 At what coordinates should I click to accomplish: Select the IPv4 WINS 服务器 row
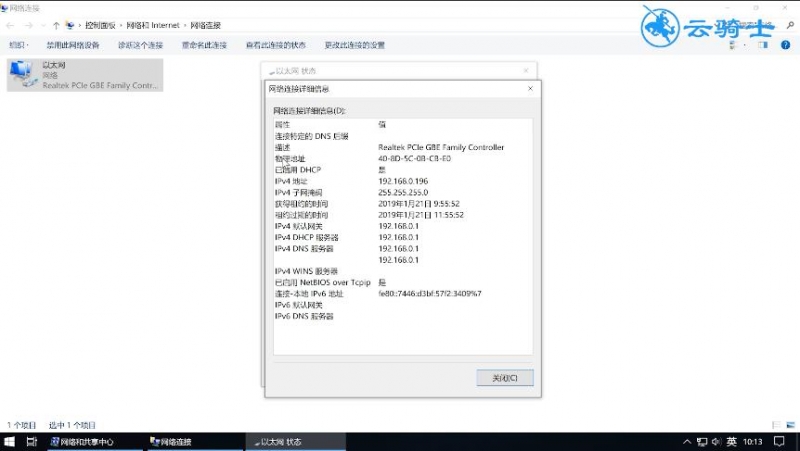pyautogui.click(x=403, y=271)
